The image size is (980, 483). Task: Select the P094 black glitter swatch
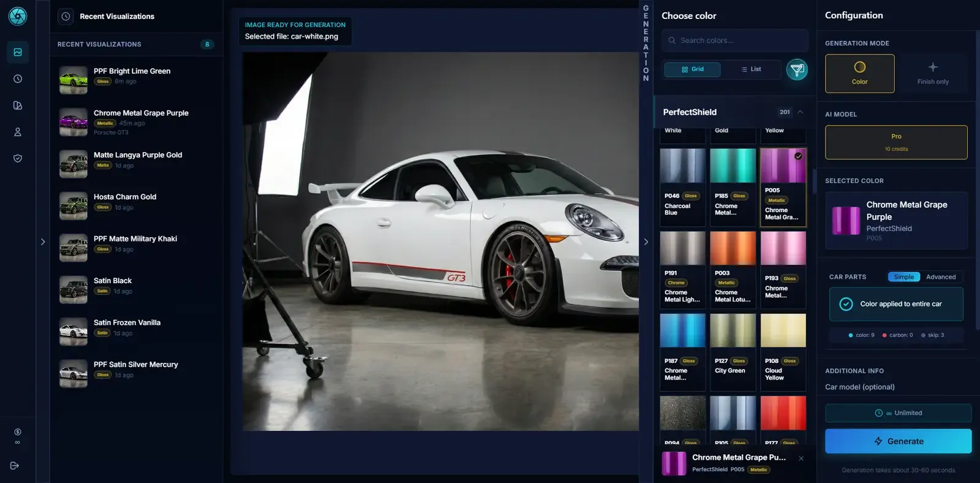[682, 420]
